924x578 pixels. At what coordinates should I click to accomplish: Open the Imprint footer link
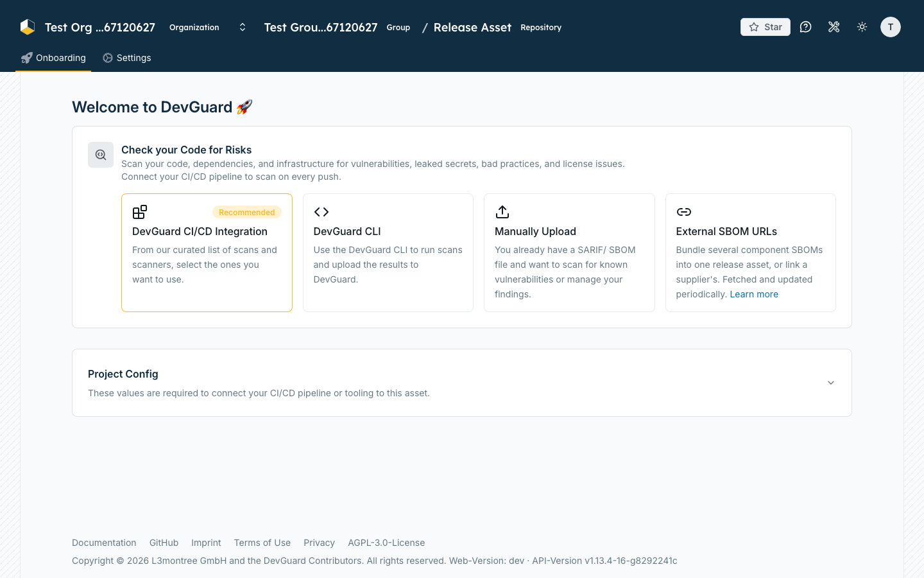pos(206,543)
